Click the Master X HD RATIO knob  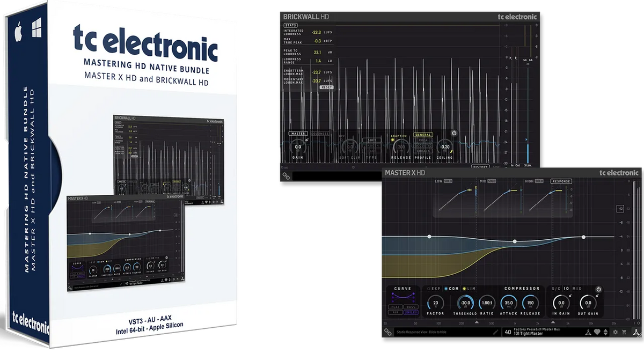pos(487,303)
